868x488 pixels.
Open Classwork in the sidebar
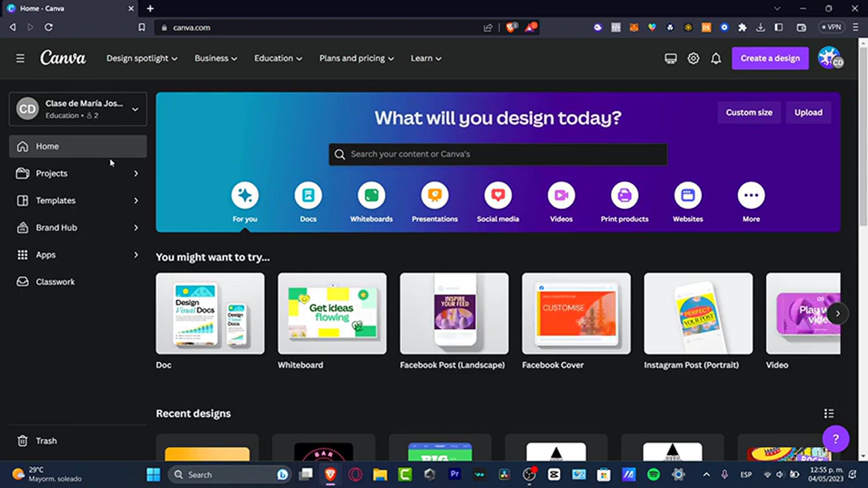(78, 282)
